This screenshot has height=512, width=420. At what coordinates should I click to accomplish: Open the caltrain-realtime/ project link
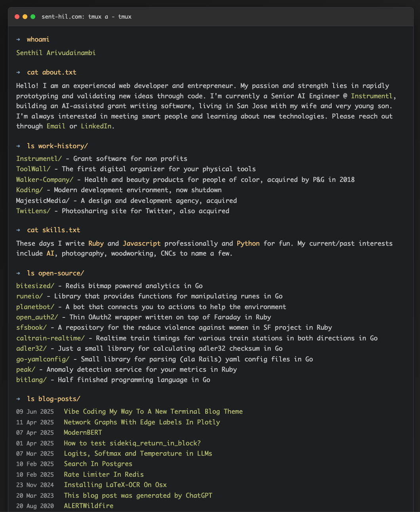click(x=50, y=338)
